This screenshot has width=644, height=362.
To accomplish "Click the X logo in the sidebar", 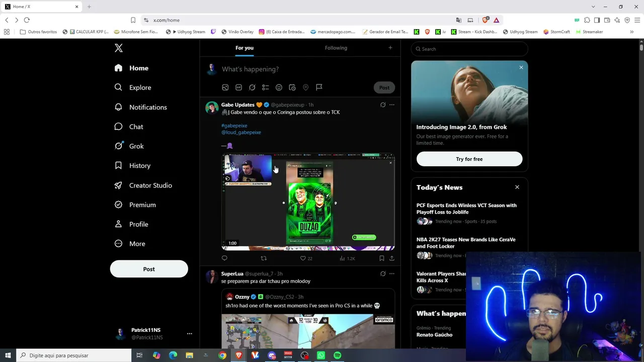I will coord(119,48).
